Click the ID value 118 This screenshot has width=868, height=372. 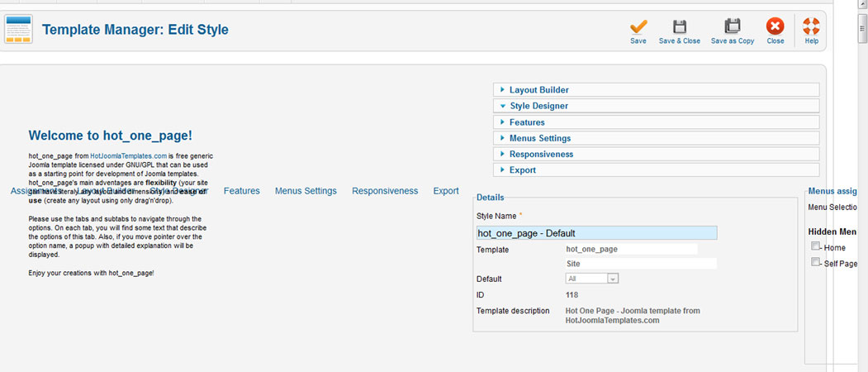click(572, 295)
